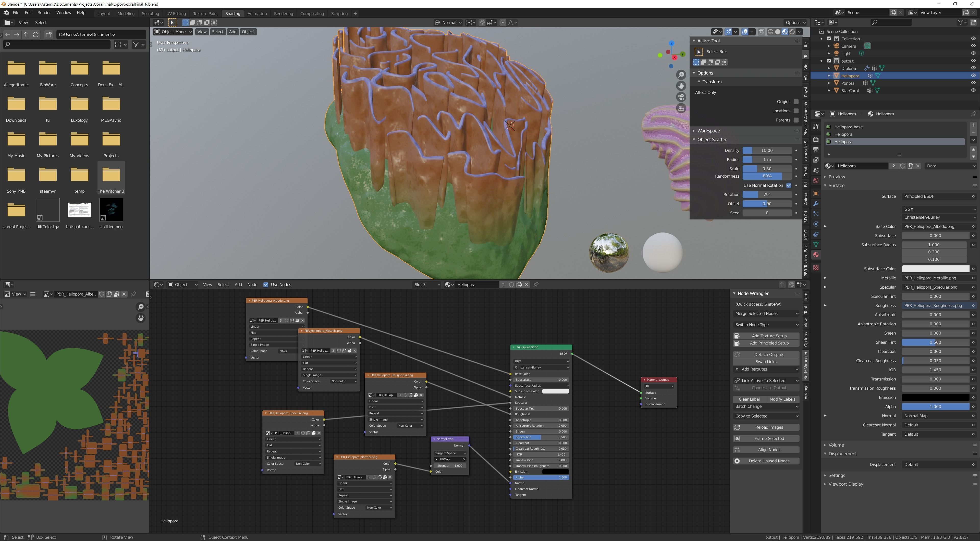
Task: Open the World properties globe tab
Action: [816, 180]
